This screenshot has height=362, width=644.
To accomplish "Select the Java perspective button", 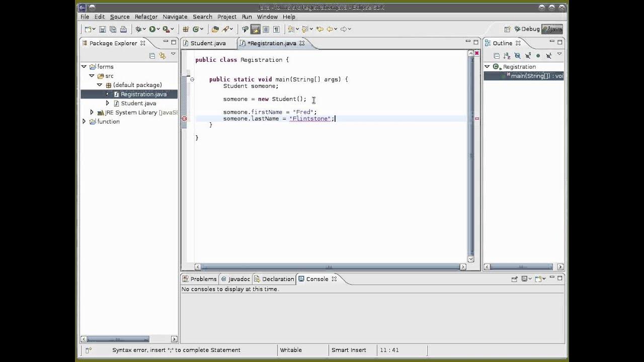I will [x=552, y=29].
